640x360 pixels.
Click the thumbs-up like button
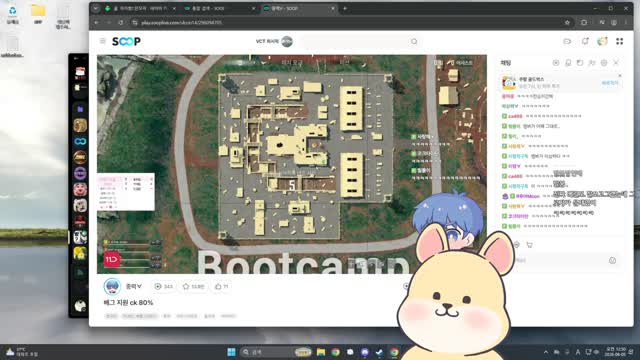222,287
